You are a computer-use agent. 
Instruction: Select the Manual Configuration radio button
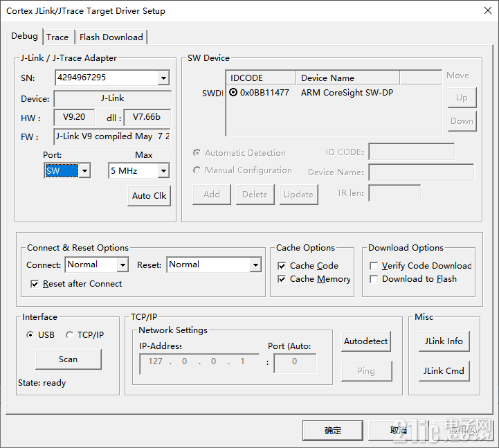197,170
